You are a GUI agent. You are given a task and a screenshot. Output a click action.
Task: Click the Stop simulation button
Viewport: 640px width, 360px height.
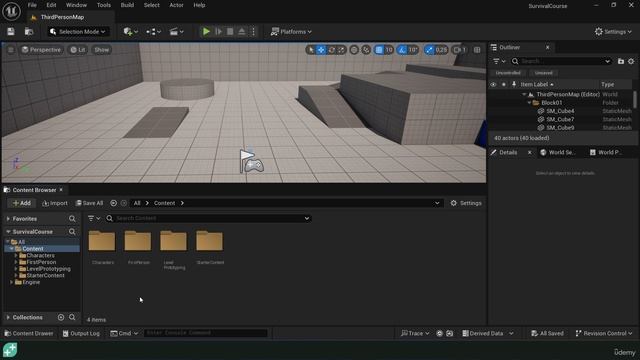click(x=230, y=31)
